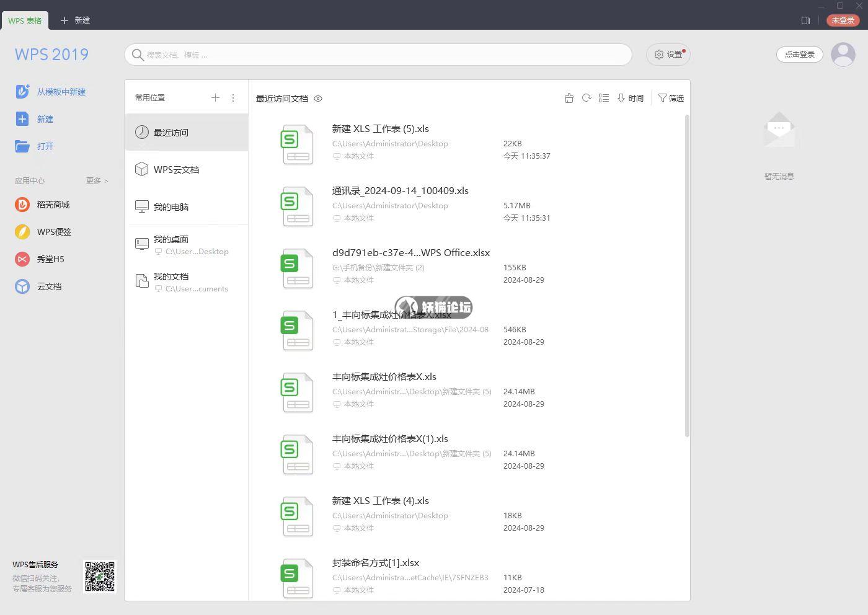Click the 打开 text link

[45, 146]
